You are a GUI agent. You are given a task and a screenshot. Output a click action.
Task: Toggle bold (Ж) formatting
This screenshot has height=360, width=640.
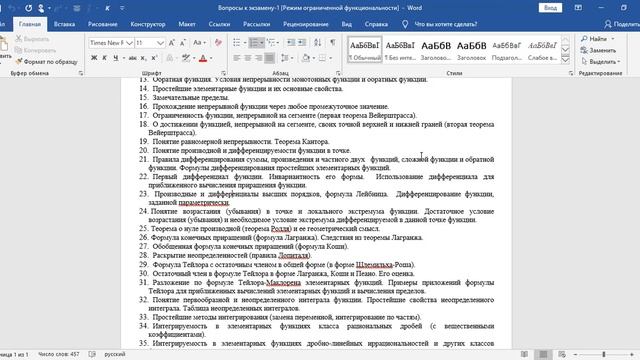[x=94, y=58]
